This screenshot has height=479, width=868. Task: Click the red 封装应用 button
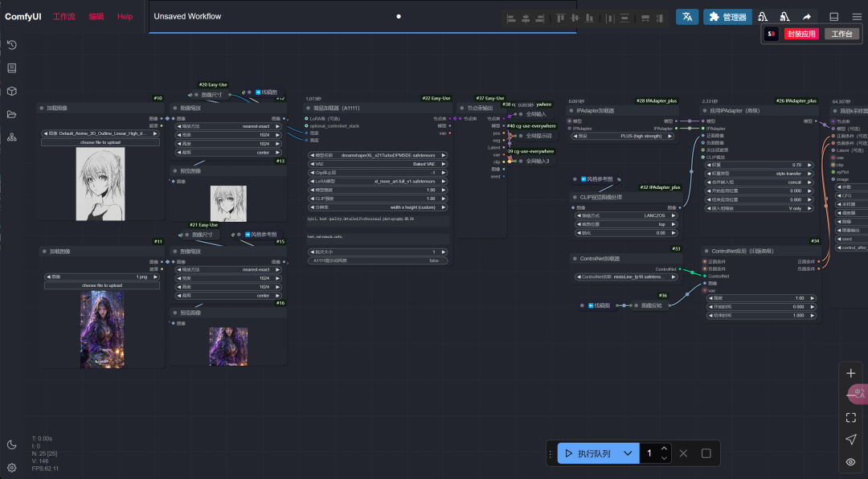tap(801, 35)
